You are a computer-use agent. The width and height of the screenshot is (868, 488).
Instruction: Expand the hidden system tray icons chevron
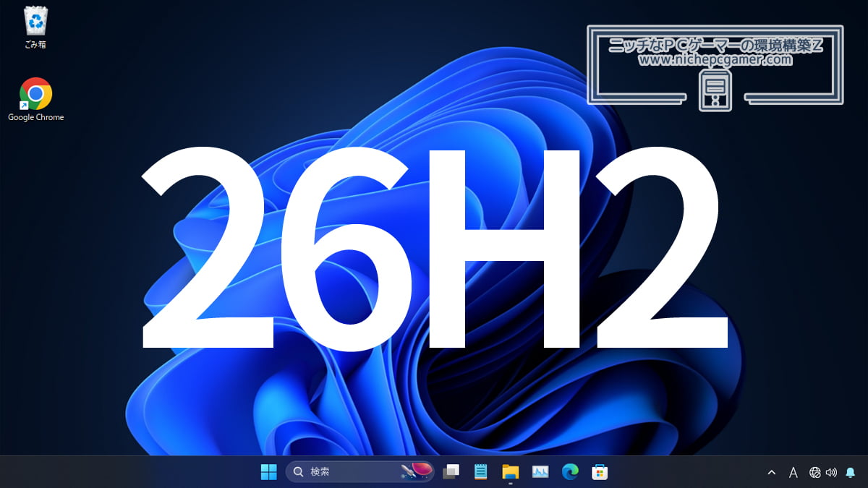point(772,472)
